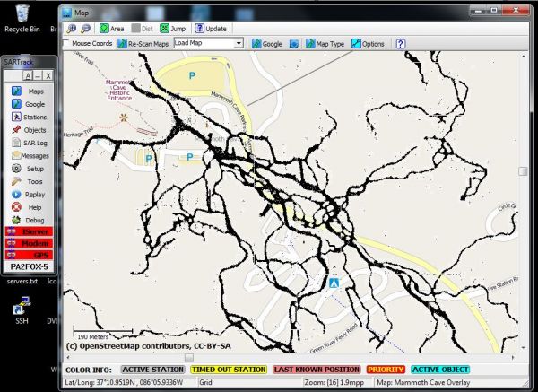Click the vertical map scrollbar thumb
The height and width of the screenshot is (392, 538).
pos(523,171)
